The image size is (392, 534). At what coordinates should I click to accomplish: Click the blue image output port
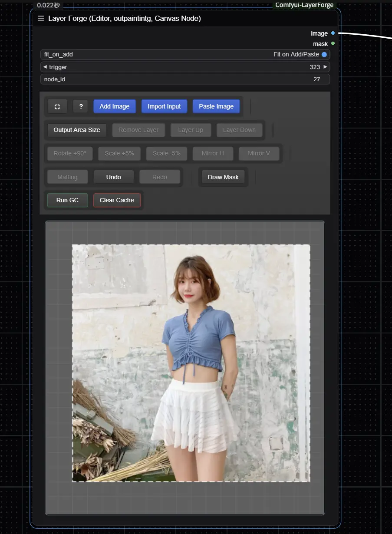pos(333,33)
